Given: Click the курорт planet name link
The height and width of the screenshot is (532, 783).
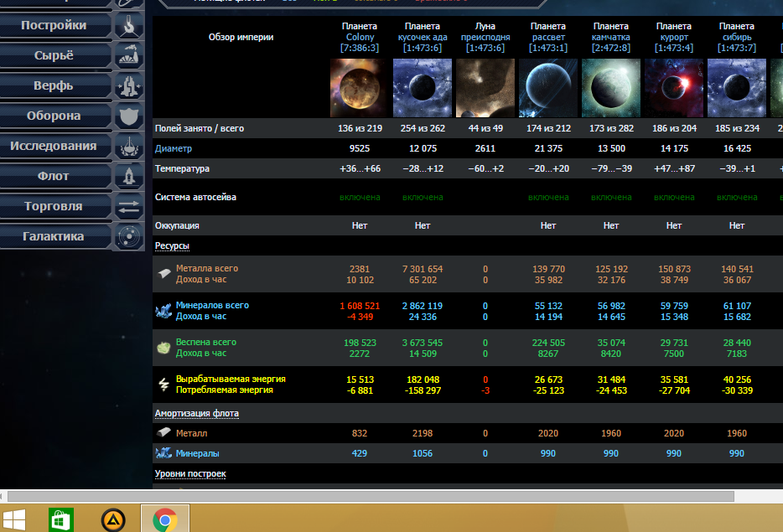Looking at the screenshot, I should coord(674,37).
